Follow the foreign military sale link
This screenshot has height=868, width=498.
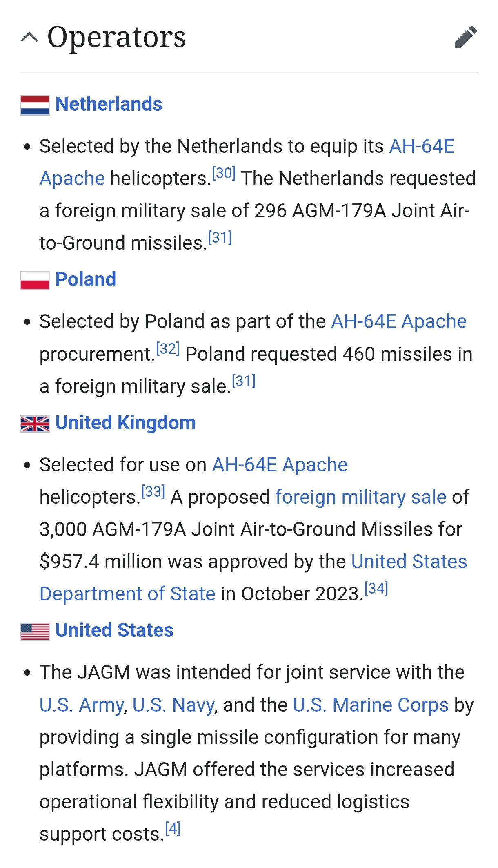coord(361,497)
